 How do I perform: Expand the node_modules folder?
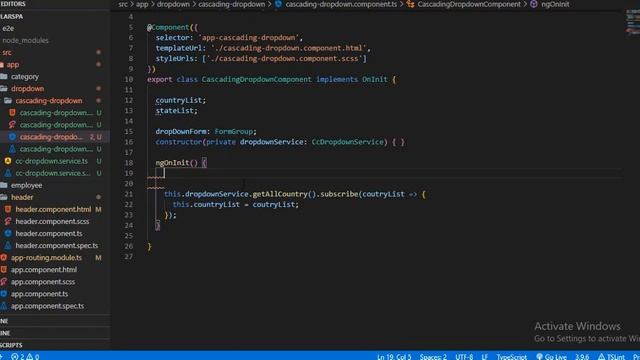25,40
